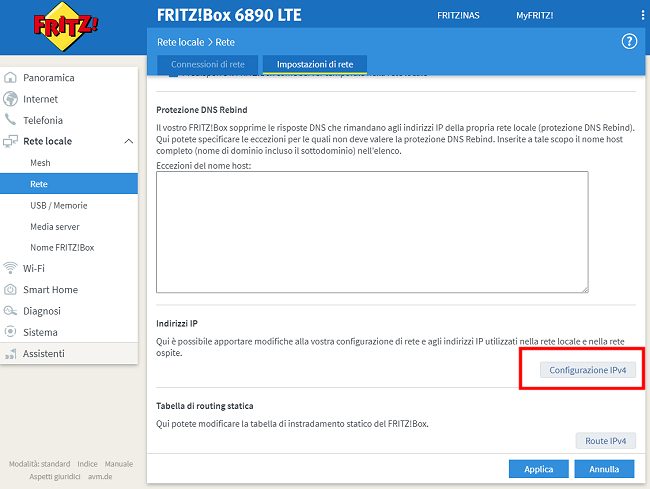Click in the Eccezioni del nome host textarea
Screen dimensions: 650x489
tap(372, 232)
